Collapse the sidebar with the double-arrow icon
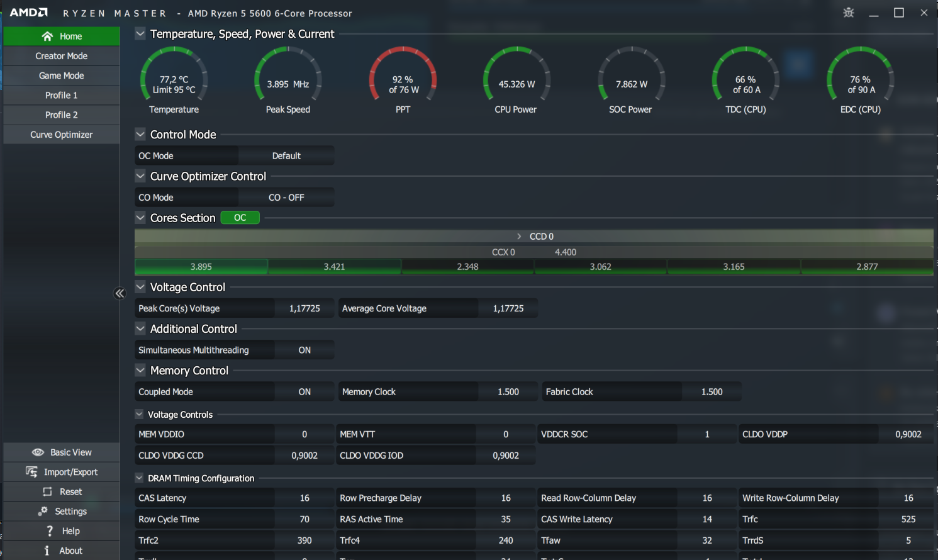938x560 pixels. click(120, 294)
